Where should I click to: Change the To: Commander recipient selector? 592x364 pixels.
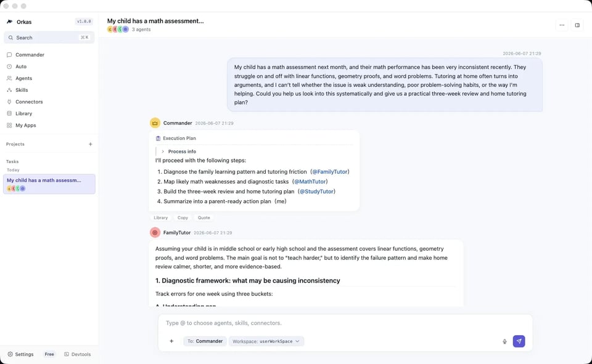[205, 341]
